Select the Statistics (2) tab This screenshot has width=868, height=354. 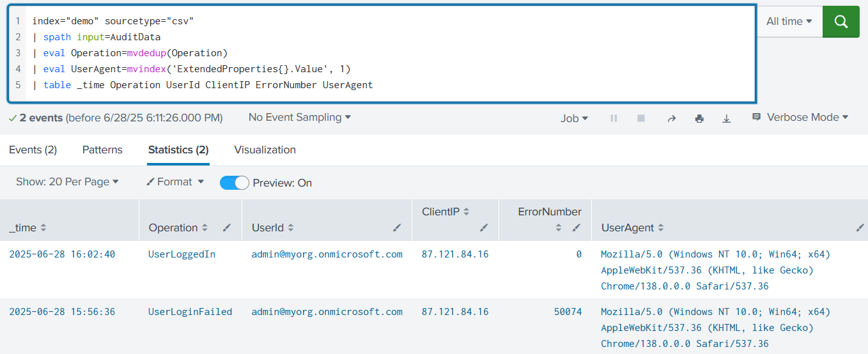coord(178,150)
